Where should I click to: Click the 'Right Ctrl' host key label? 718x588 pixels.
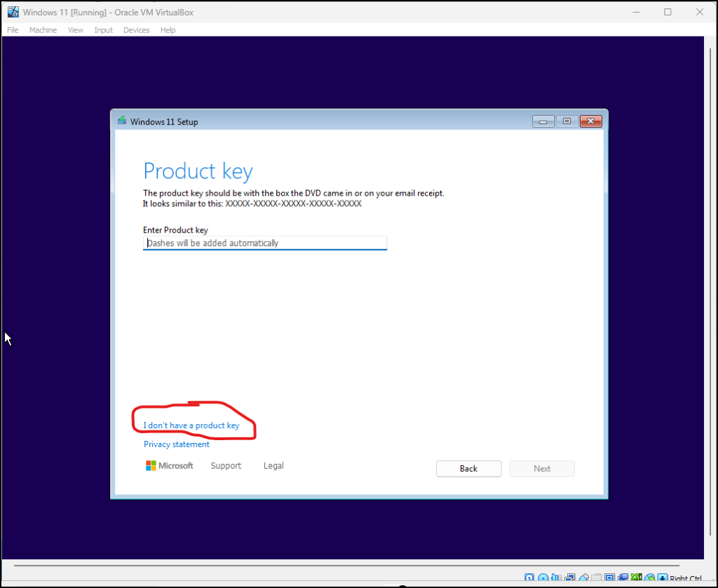(x=686, y=579)
